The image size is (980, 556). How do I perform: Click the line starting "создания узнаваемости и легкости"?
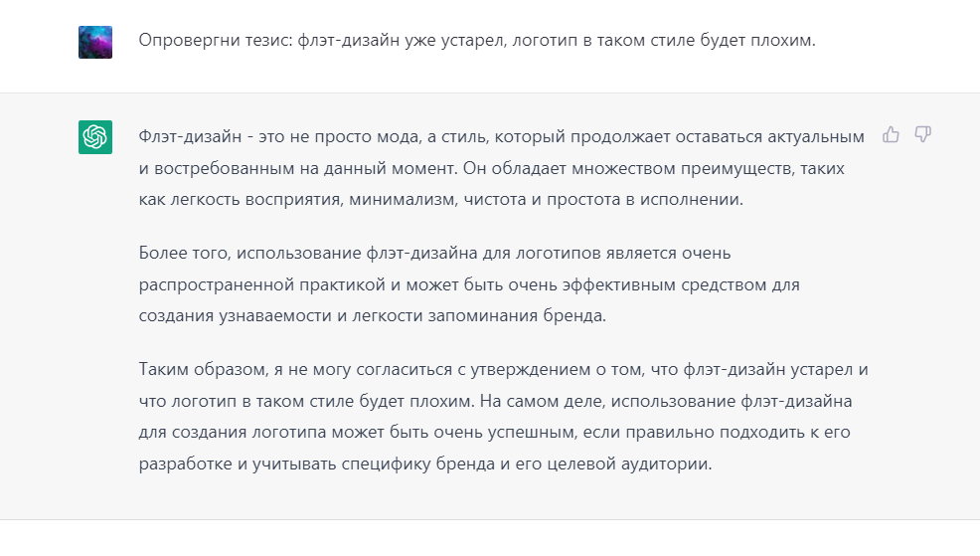click(x=372, y=316)
